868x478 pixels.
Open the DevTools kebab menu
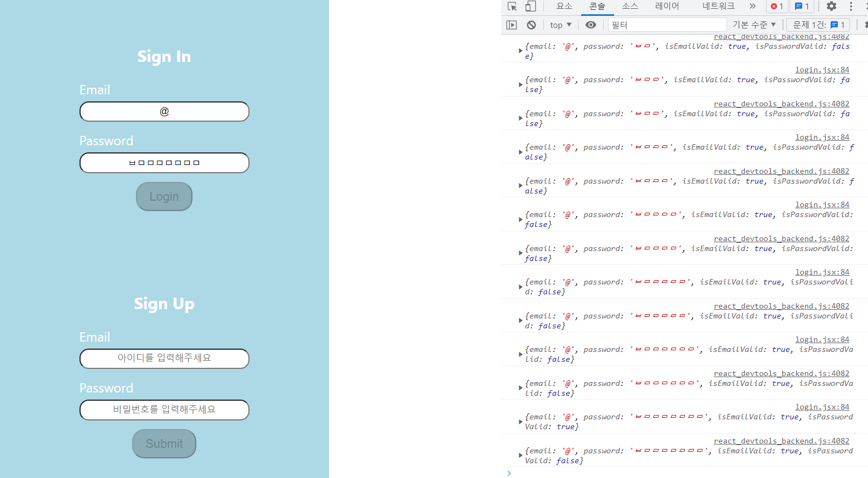851,7
